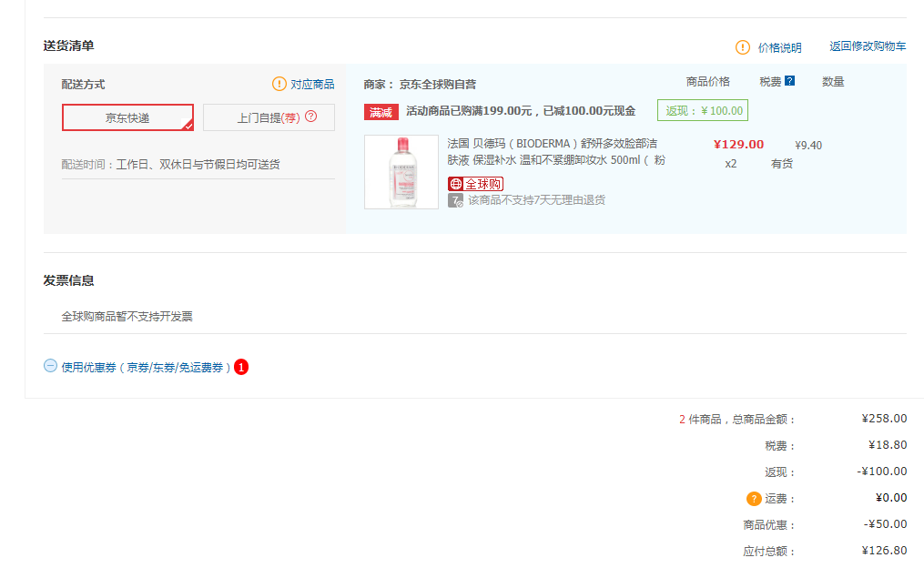Open the 法国 贝德玛 BIODERMA product title
The image size is (924, 568).
pyautogui.click(x=556, y=151)
